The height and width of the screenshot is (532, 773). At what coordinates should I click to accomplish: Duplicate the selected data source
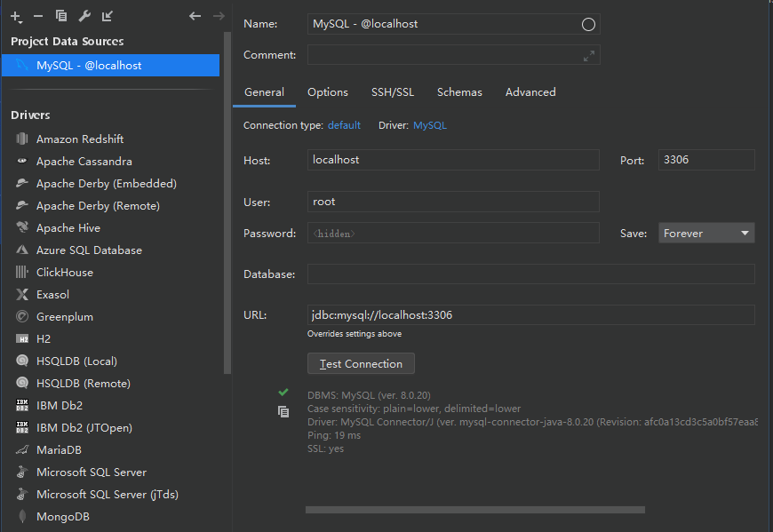[x=61, y=16]
